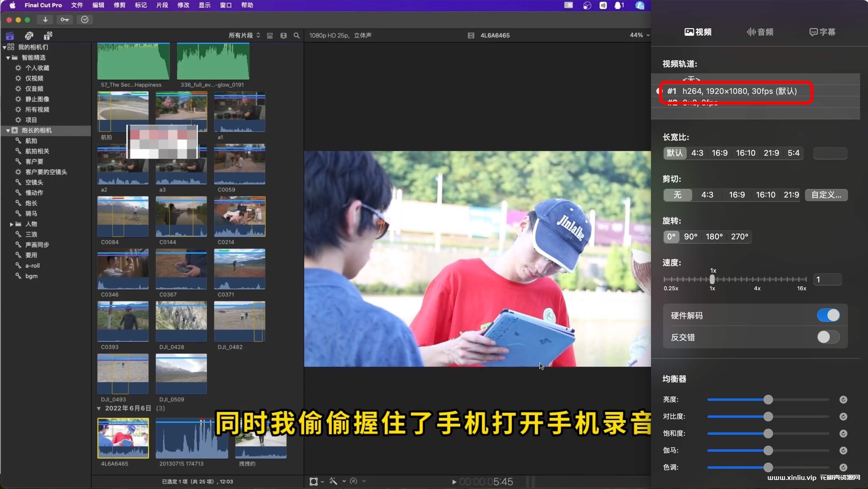868x489 pixels.
Task: Collapse the 2022年6月6日 date group
Action: coord(99,408)
